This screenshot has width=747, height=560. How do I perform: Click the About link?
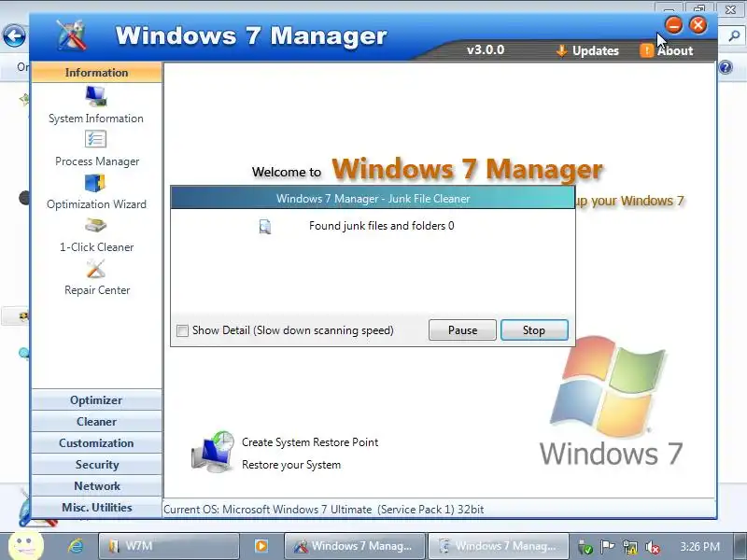675,50
